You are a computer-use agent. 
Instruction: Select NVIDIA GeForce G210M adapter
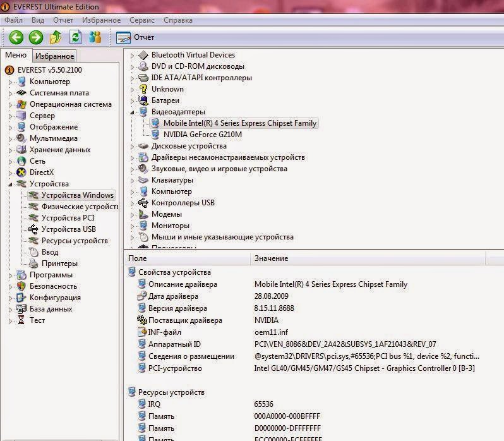tap(203, 135)
